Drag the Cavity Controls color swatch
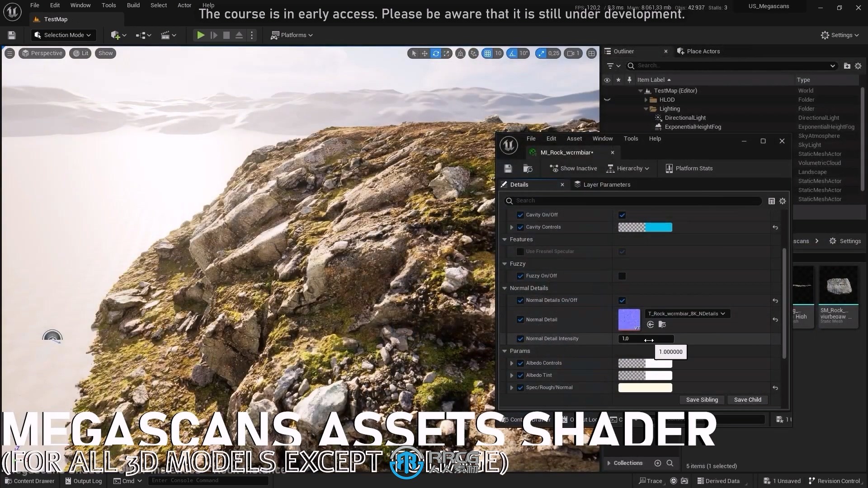This screenshot has width=868, height=488. (x=645, y=227)
